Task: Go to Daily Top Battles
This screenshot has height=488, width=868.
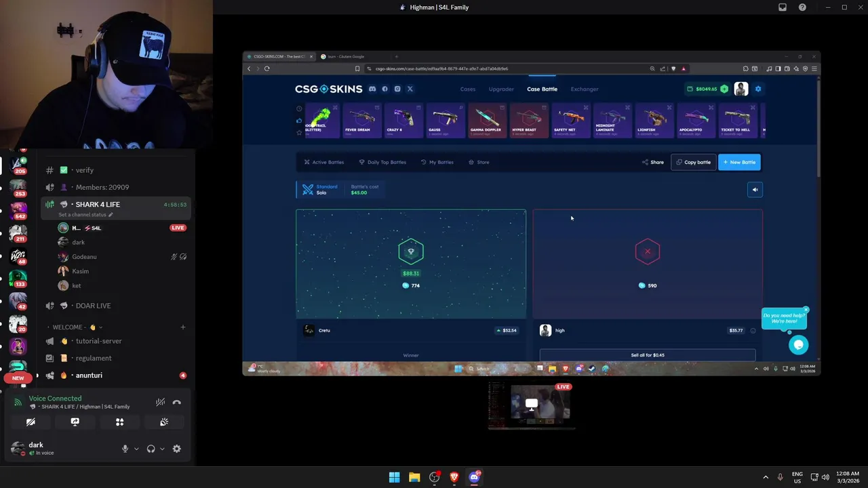Action: 382,162
